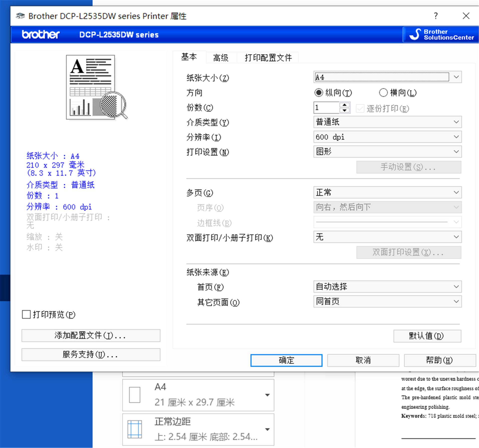Screen dimensions: 479x448
Task: Click the help question mark icon
Action: [x=436, y=16]
